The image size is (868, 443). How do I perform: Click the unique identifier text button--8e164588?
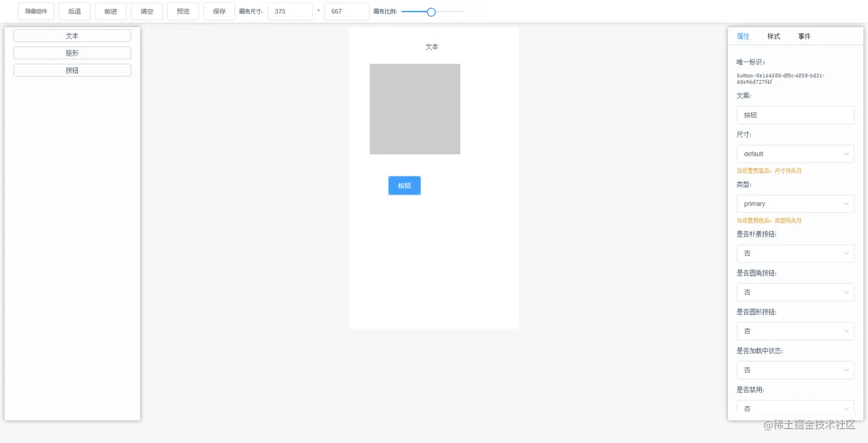781,79
